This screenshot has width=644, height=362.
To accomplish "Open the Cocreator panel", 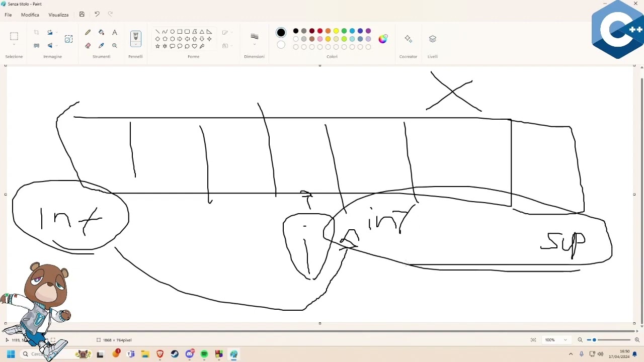I will tap(408, 39).
